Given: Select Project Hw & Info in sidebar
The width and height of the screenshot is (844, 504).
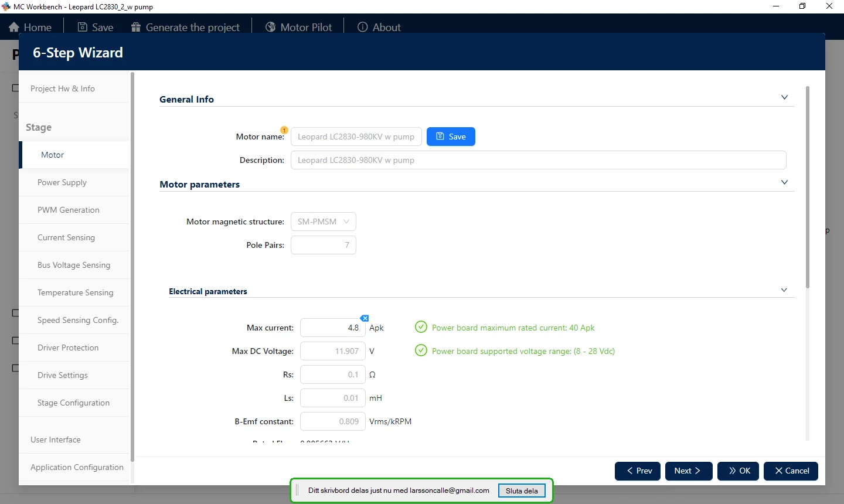Looking at the screenshot, I should click(74, 88).
